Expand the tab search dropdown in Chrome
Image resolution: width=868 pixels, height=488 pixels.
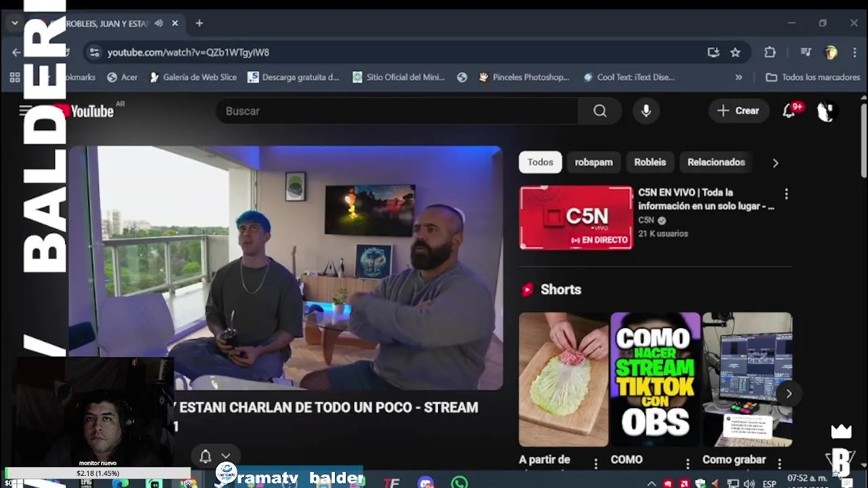coord(15,23)
